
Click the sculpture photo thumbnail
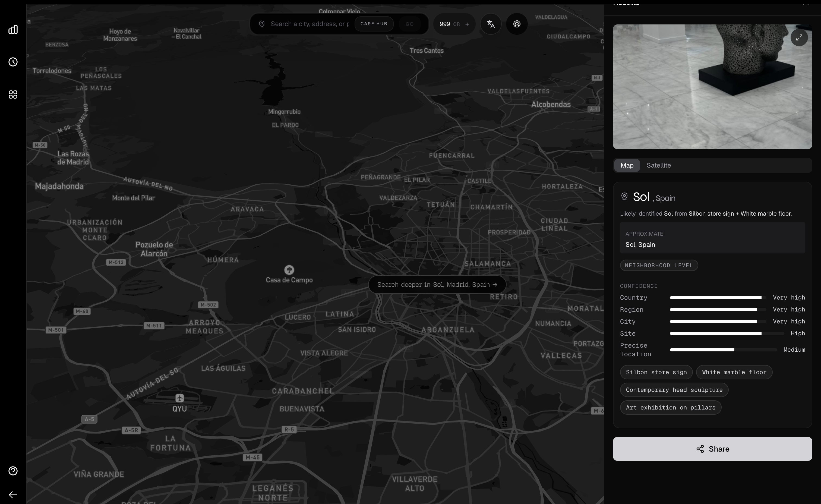click(712, 87)
